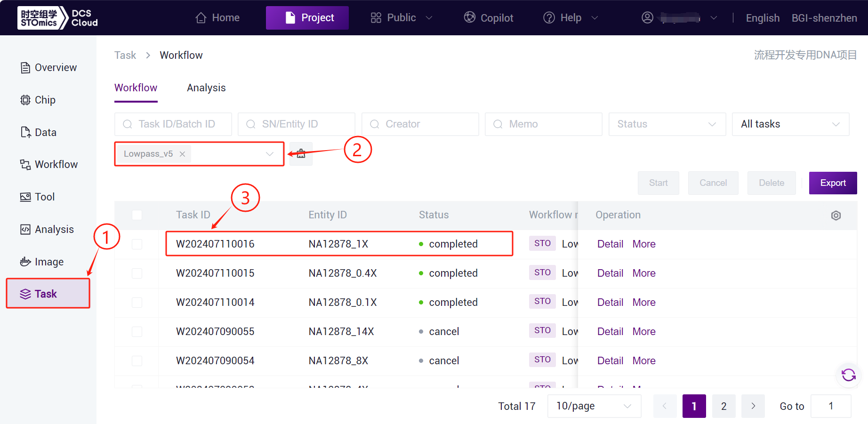Go to the next page arrow
Screen dimensions: 868x424
(x=753, y=406)
